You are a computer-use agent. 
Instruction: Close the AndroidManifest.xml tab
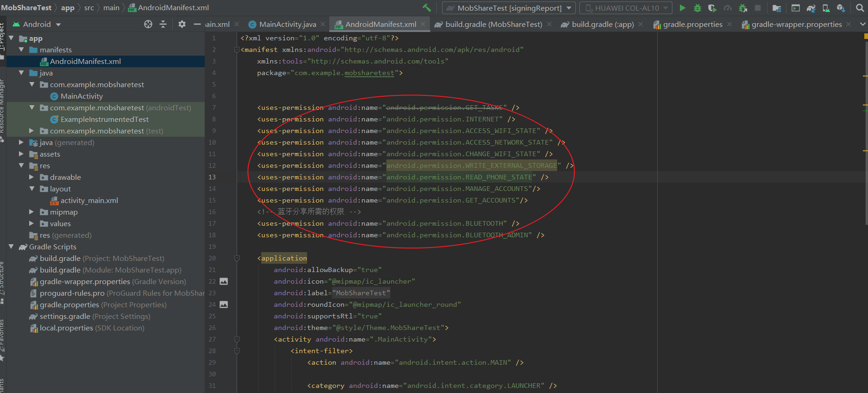(x=423, y=24)
